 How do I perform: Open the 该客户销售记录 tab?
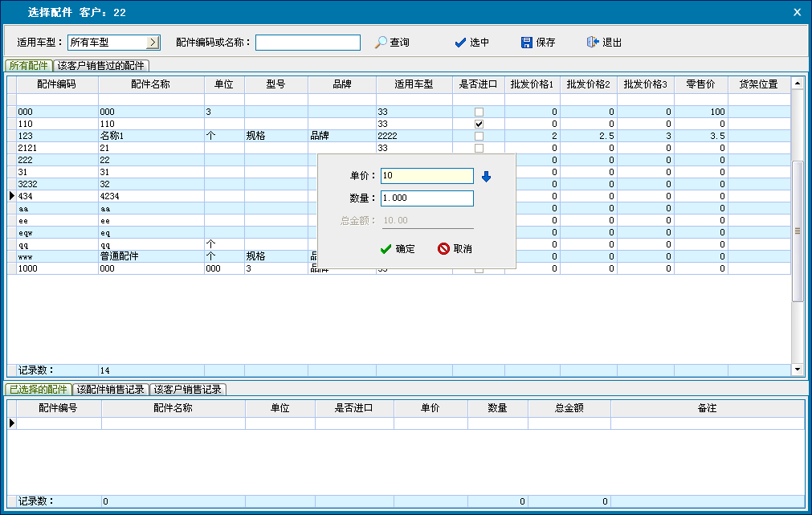tap(188, 390)
